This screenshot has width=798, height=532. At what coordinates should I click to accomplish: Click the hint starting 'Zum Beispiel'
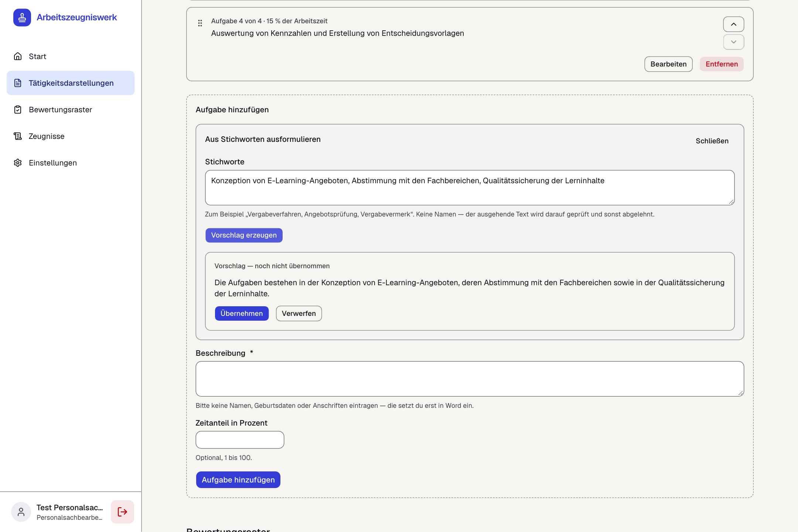coord(430,214)
